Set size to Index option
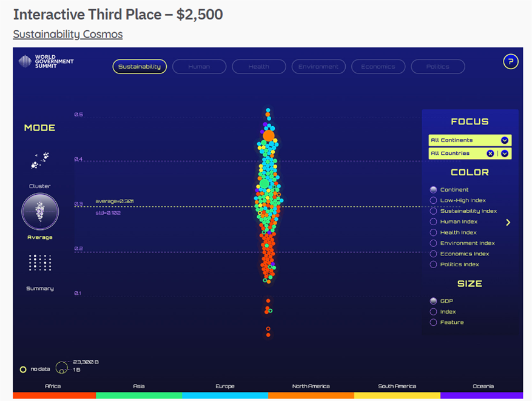This screenshot has height=401, width=532. click(433, 312)
